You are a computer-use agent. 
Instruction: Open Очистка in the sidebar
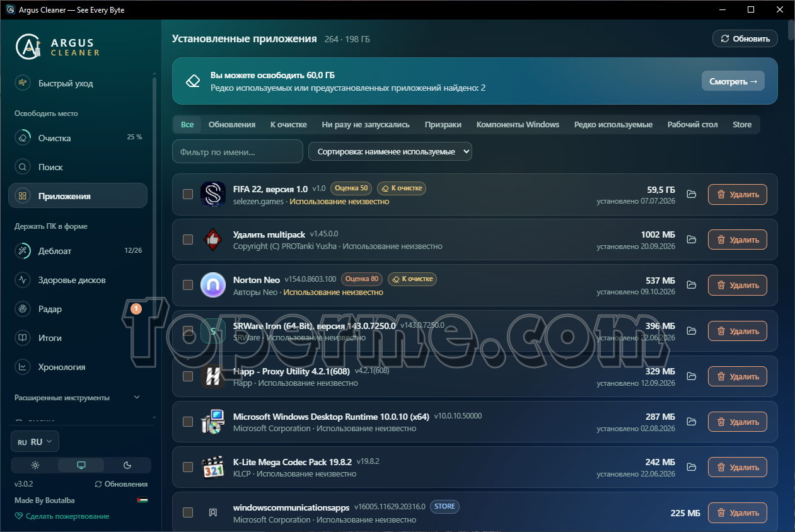click(x=78, y=138)
